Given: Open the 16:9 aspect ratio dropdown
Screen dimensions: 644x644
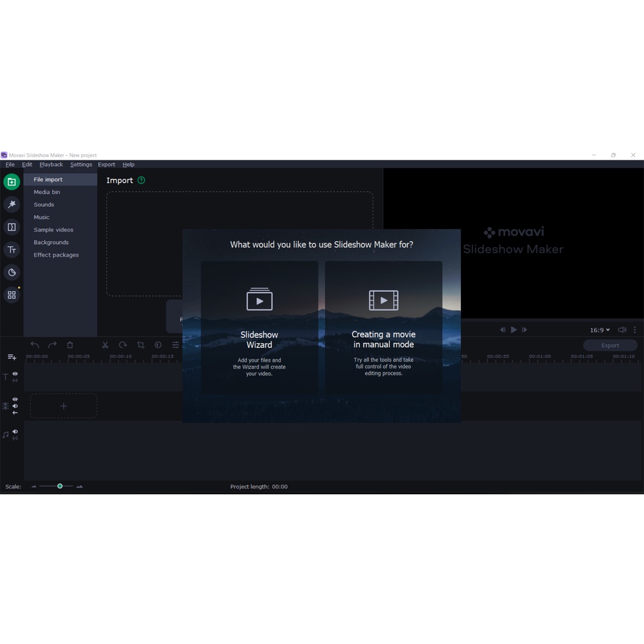Looking at the screenshot, I should tap(599, 330).
